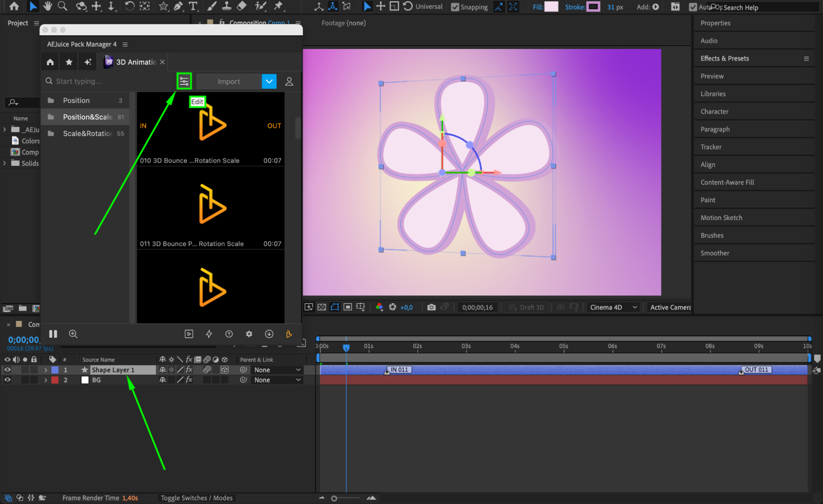
Task: Expand Shape Layer 1 properties
Action: pyautogui.click(x=46, y=370)
